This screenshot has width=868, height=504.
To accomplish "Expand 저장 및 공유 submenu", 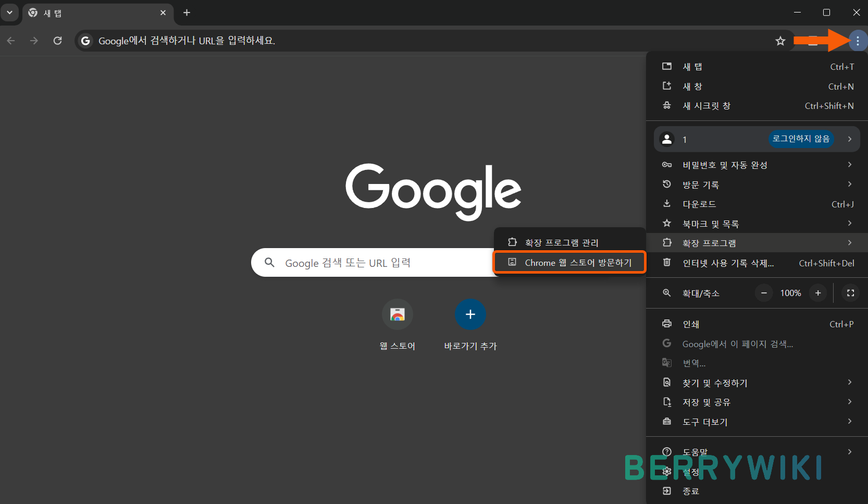I will click(757, 402).
